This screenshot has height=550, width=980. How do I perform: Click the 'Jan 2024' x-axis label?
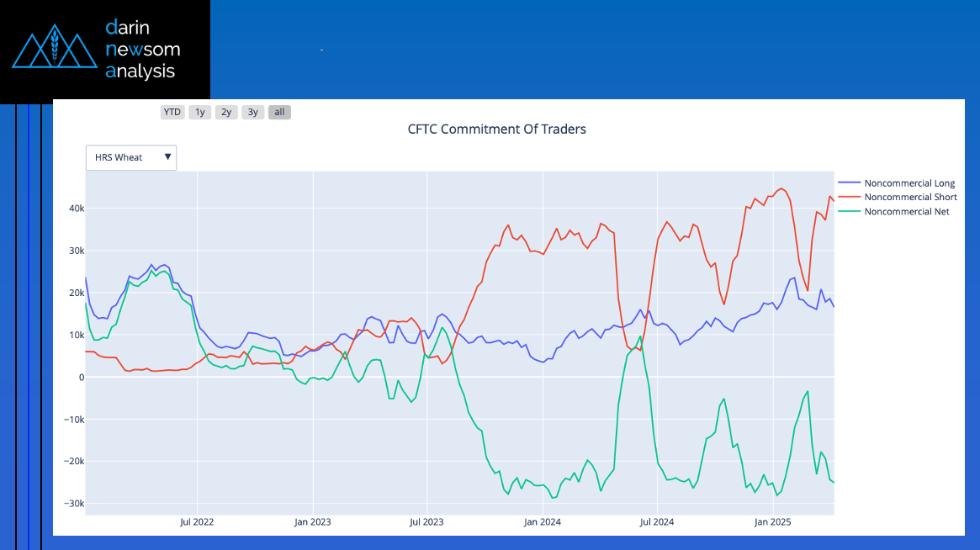pyautogui.click(x=542, y=522)
